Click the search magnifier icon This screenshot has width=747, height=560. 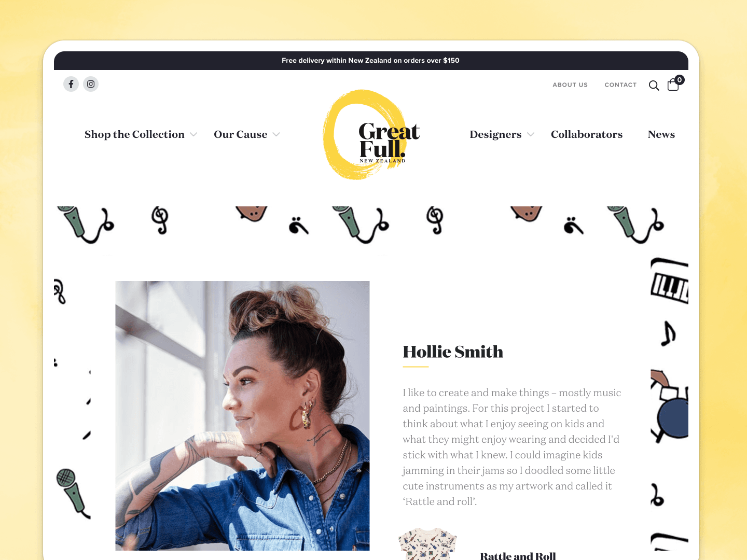click(654, 86)
